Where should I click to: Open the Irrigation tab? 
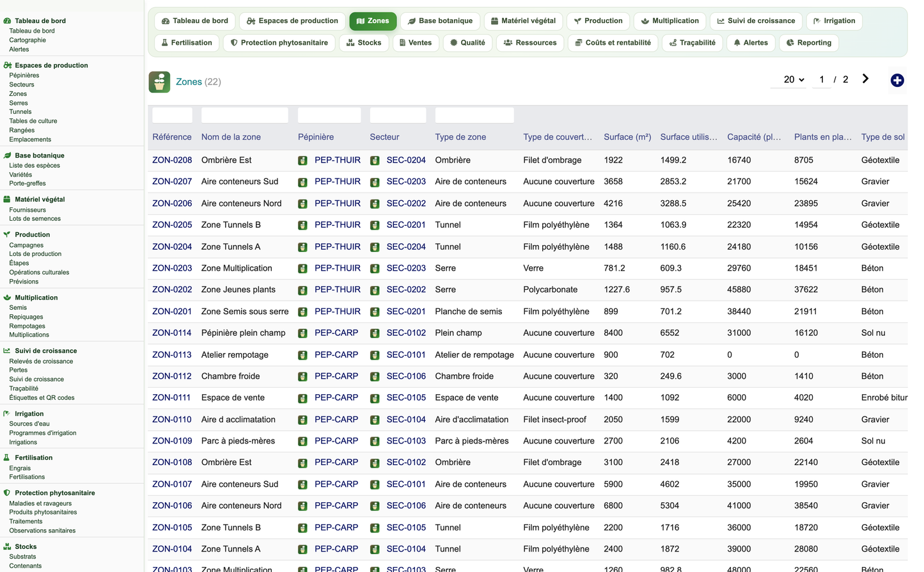click(834, 21)
